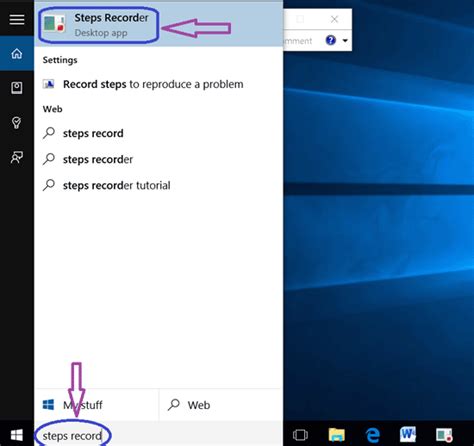Click the Web section heading
The height and width of the screenshot is (446, 474).
click(52, 109)
